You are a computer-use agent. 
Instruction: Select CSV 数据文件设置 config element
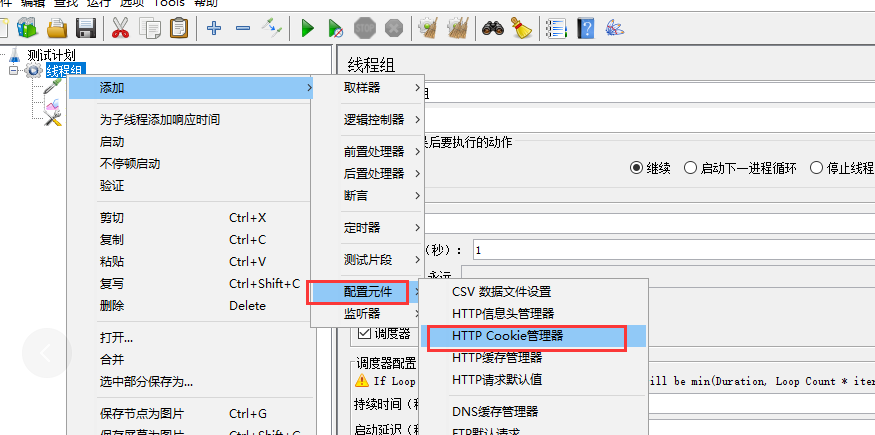[533, 292]
